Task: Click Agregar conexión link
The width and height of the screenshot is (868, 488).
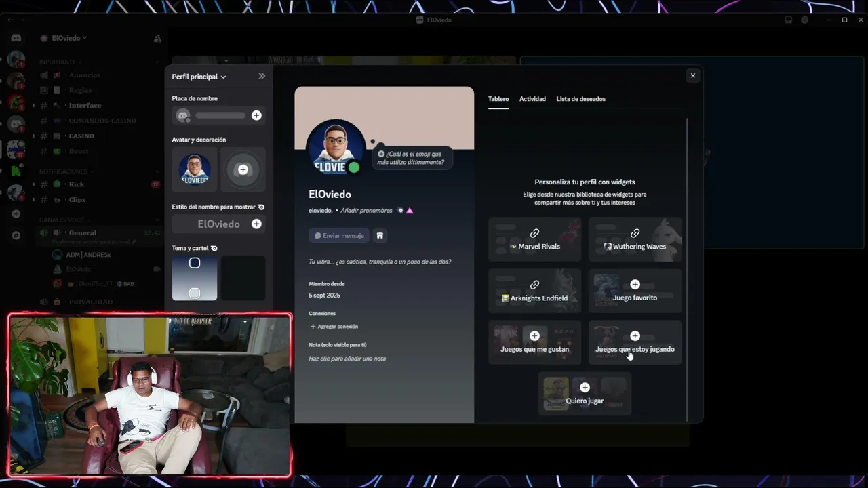Action: pos(334,327)
